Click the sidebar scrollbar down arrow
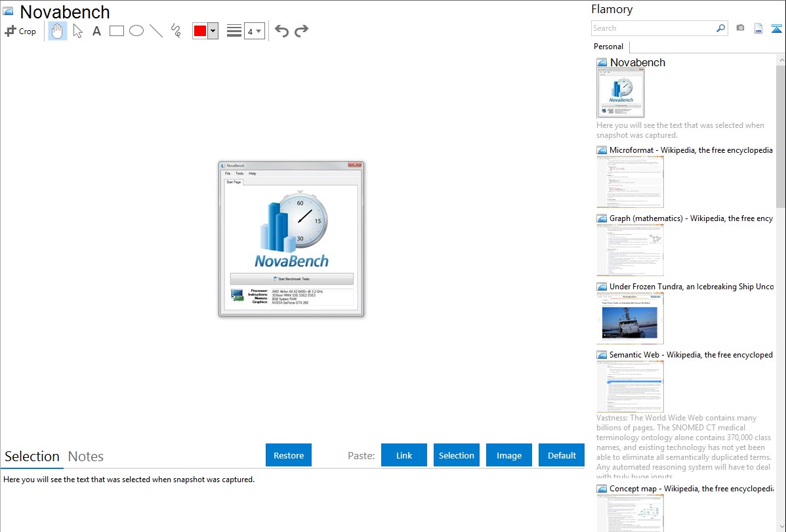The image size is (786, 532). (781, 527)
